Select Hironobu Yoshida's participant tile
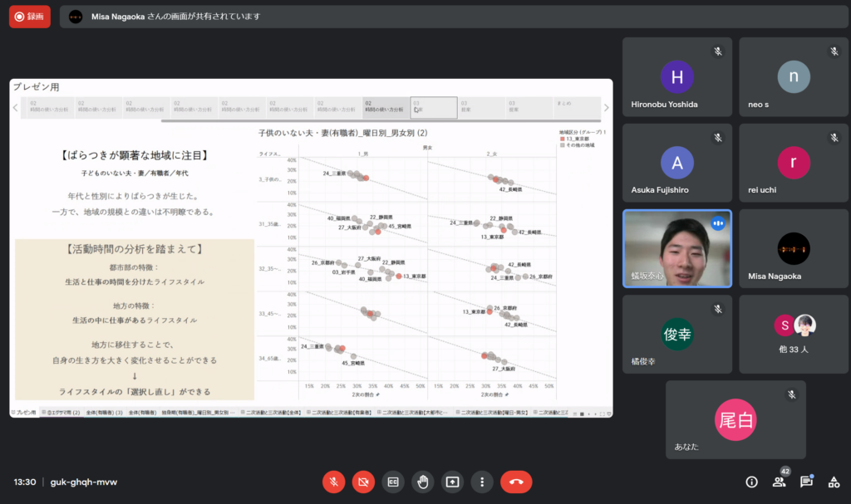The image size is (851, 504). 676,81
